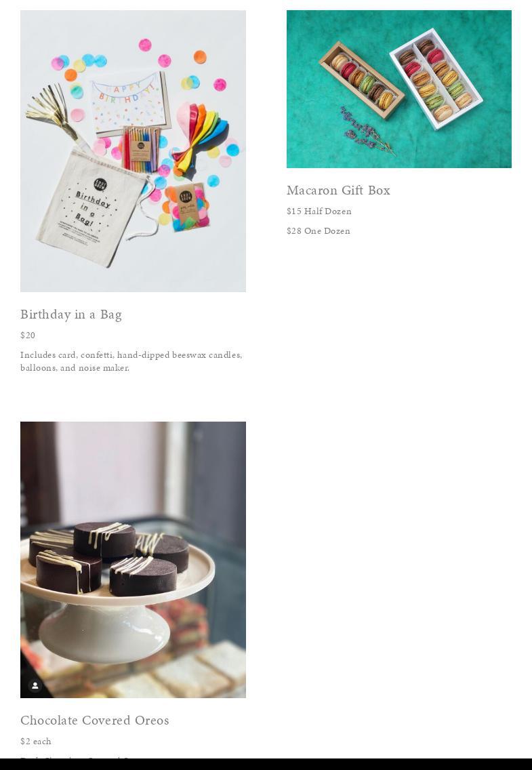The height and width of the screenshot is (770, 532).
Task: Open the Macaron Gift Box photo
Action: click(399, 89)
